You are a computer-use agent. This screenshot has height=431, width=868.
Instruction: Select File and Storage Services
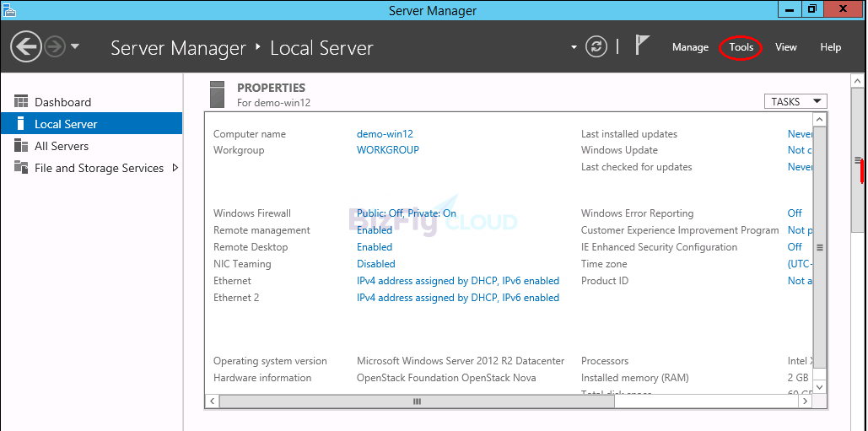99,168
